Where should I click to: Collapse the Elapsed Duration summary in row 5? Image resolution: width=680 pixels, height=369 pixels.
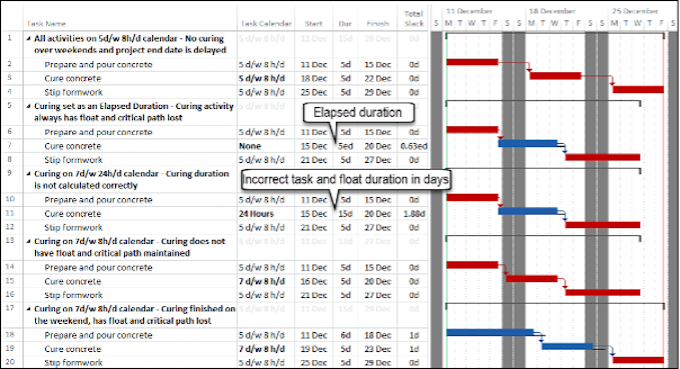point(29,107)
